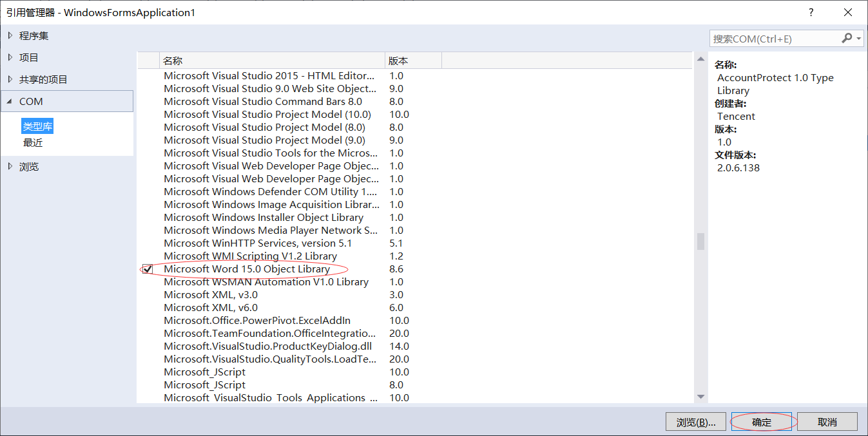Click the AccountProtect 1.0 Type Library name
This screenshot has width=868, height=436.
click(x=775, y=84)
